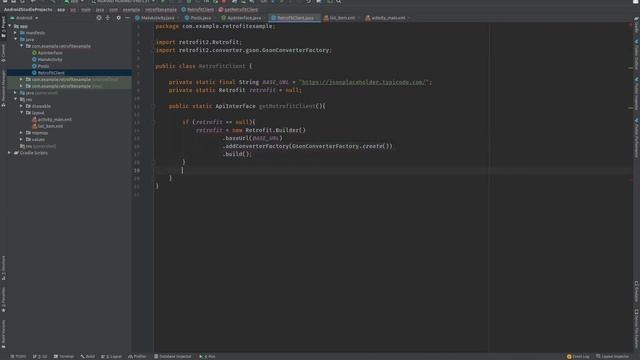The image size is (640, 360).
Task: Select activity_main.xml in the layout folder
Action: tap(52, 119)
